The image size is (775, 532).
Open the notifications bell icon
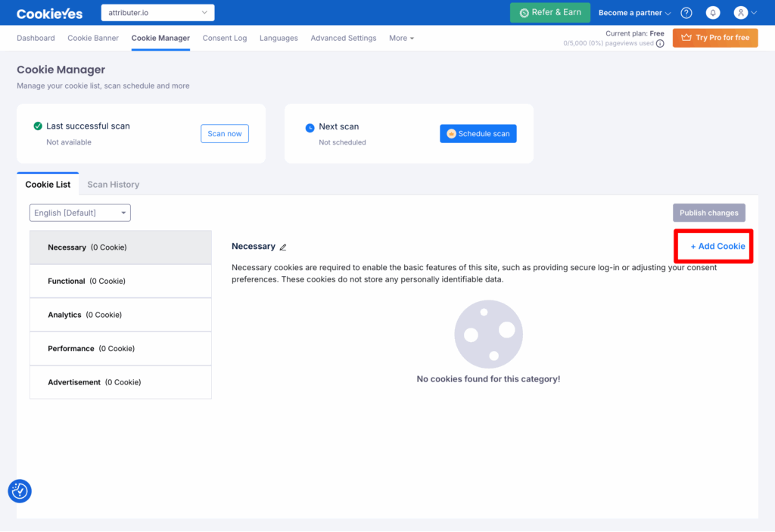(x=712, y=13)
